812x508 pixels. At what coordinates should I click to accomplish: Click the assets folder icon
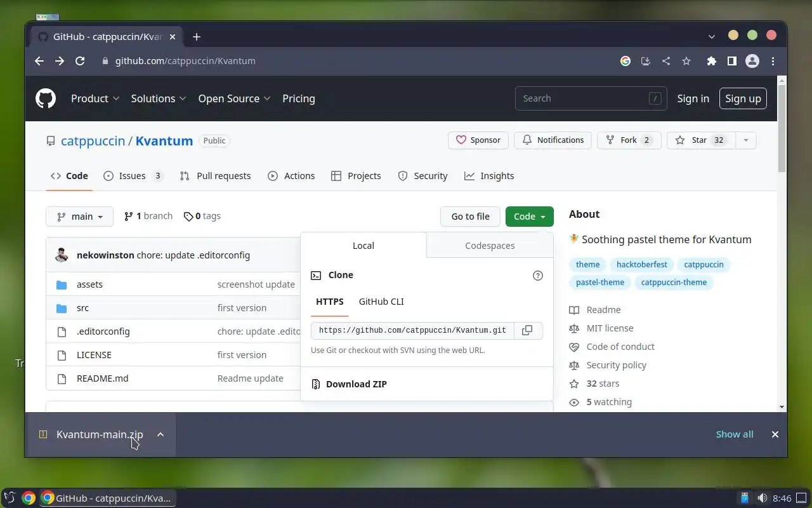click(x=62, y=284)
